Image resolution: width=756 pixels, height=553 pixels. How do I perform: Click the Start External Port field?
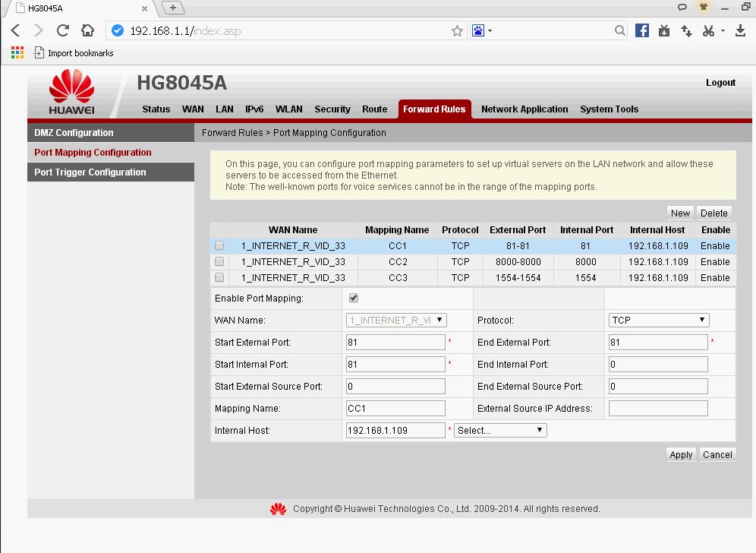pyautogui.click(x=395, y=342)
